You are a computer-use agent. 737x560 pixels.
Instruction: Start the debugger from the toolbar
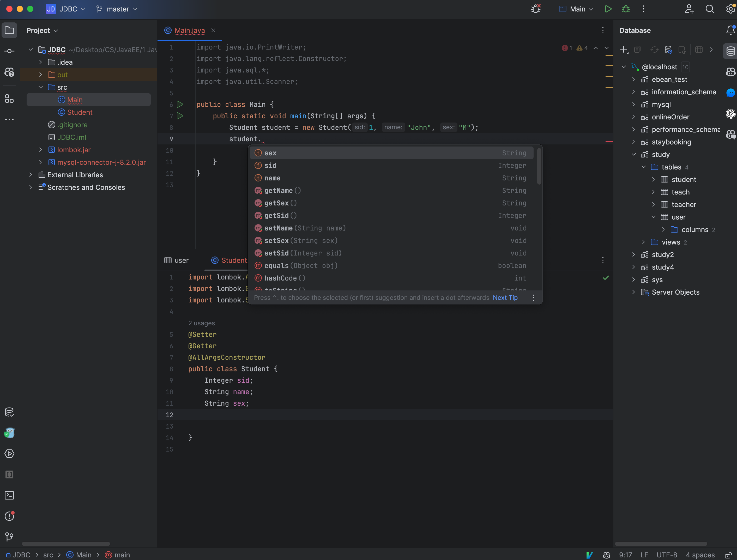pos(626,9)
